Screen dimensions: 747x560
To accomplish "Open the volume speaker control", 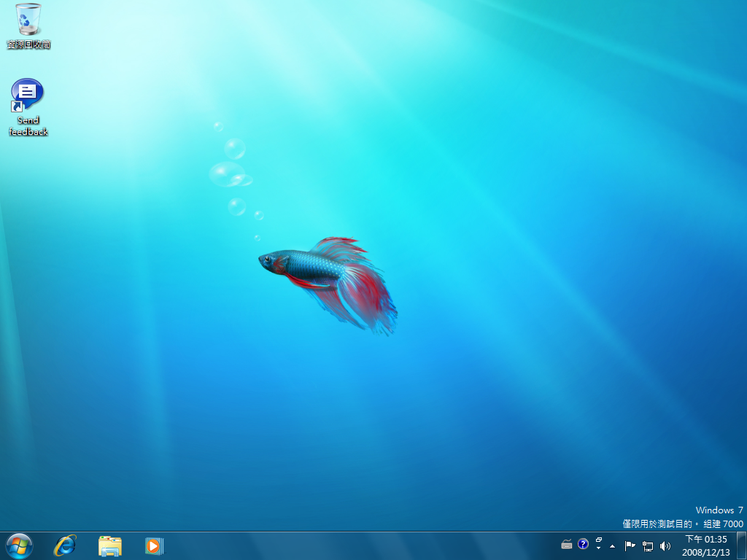I will coord(665,545).
